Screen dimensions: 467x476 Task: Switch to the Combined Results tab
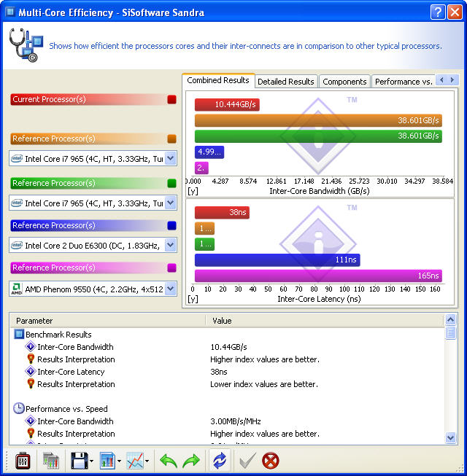tap(218, 80)
